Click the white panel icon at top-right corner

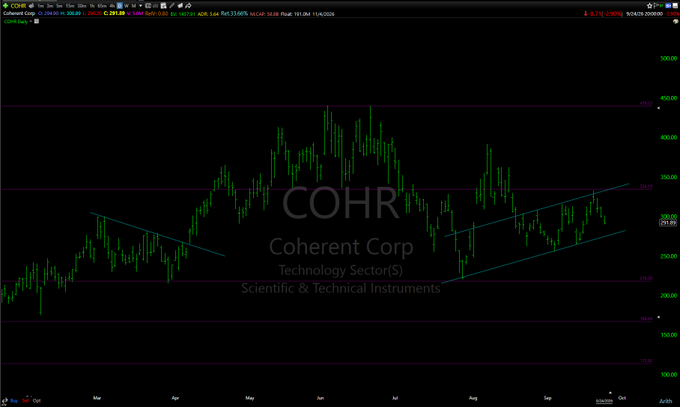(x=675, y=6)
